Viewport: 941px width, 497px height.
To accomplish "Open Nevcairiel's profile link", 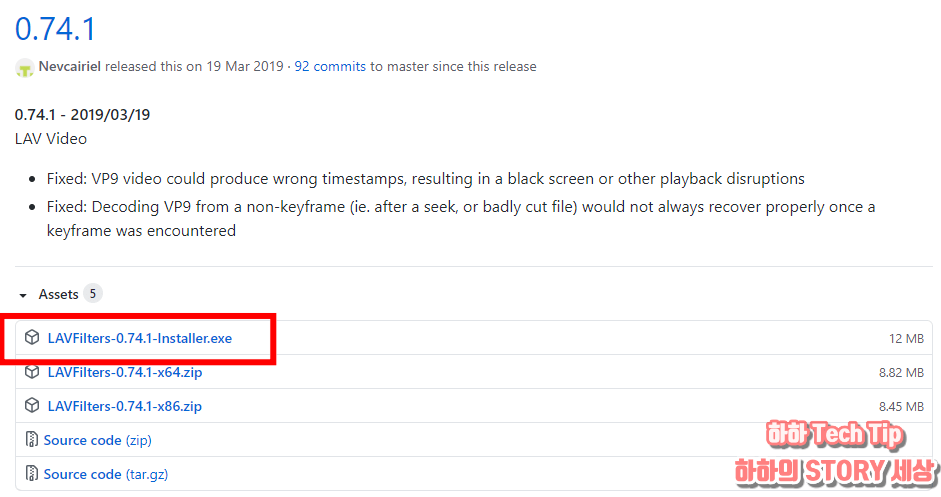I will click(70, 67).
